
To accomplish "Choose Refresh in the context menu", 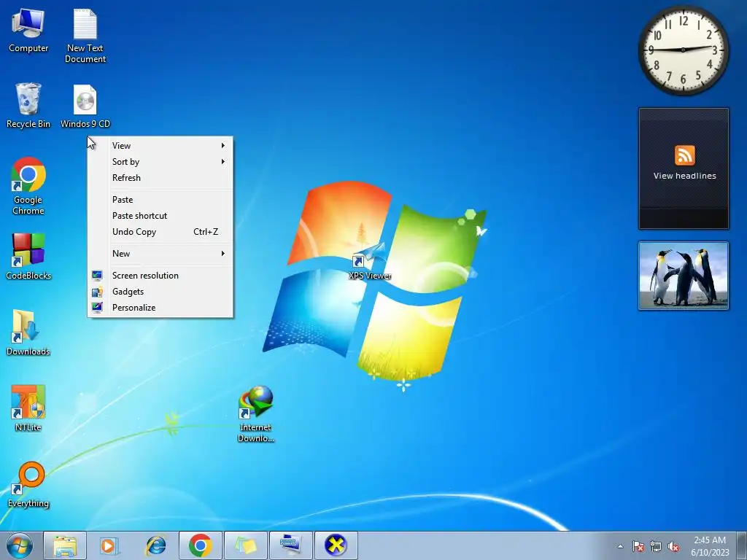I will click(160, 178).
